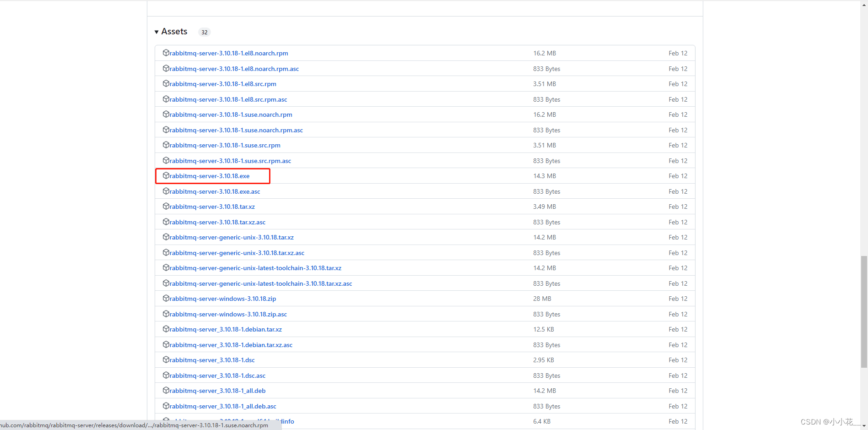
Task: Click the 16.2 MB size of the el8.noarch.rpm row
Action: point(545,54)
